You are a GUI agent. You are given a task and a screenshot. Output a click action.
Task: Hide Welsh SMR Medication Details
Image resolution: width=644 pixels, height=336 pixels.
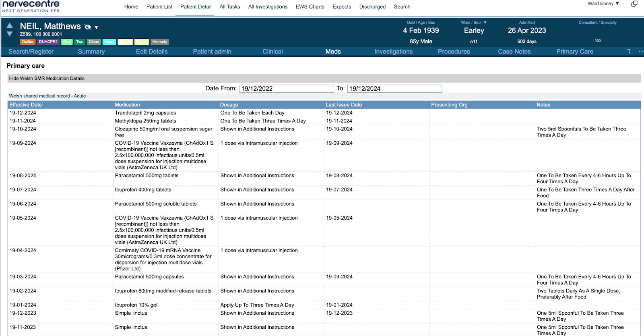point(47,79)
